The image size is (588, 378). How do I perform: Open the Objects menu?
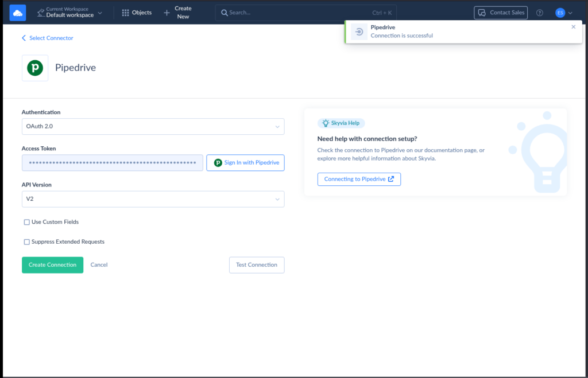tap(137, 13)
